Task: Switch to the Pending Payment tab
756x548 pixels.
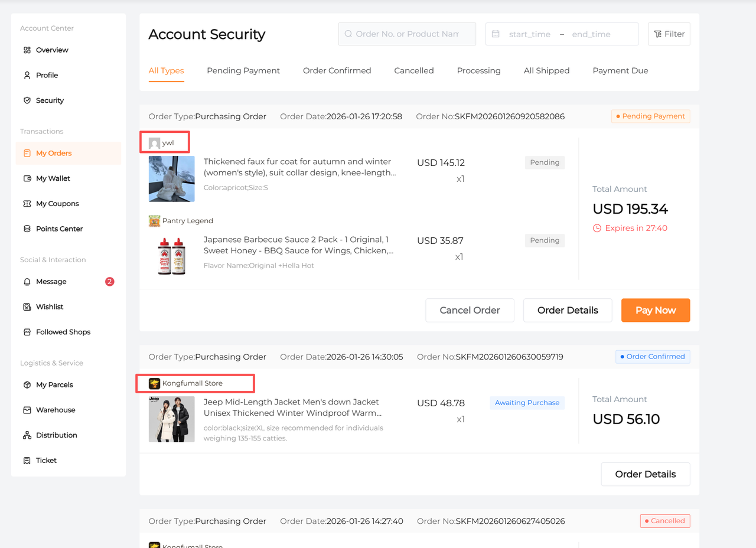Action: click(x=243, y=71)
